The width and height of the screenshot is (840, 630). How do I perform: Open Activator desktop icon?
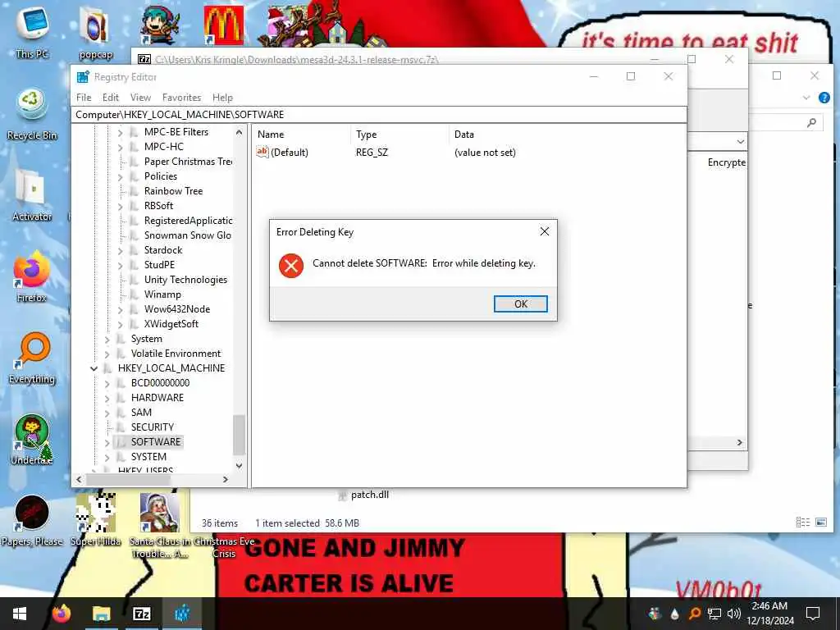[32, 195]
